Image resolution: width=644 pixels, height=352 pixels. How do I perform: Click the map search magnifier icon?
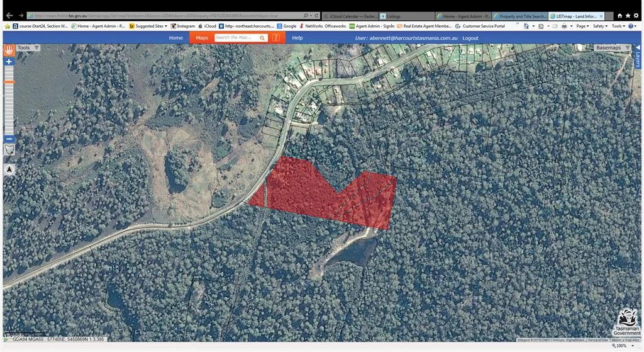[x=263, y=38]
